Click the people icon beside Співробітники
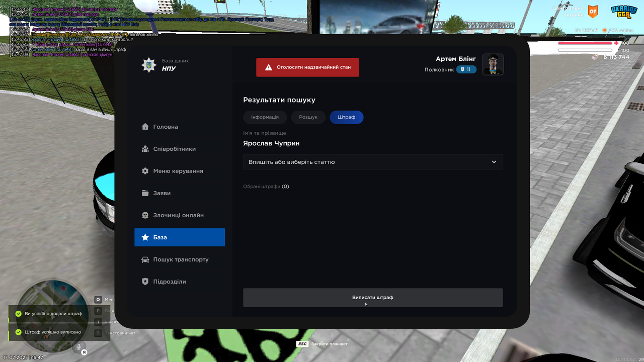This screenshot has height=362, width=644. tap(145, 149)
